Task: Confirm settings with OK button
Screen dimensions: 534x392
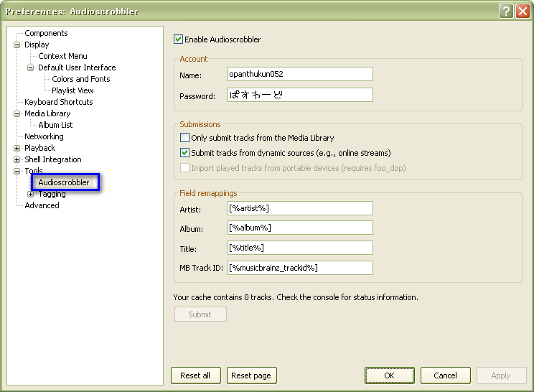Action: (x=390, y=375)
